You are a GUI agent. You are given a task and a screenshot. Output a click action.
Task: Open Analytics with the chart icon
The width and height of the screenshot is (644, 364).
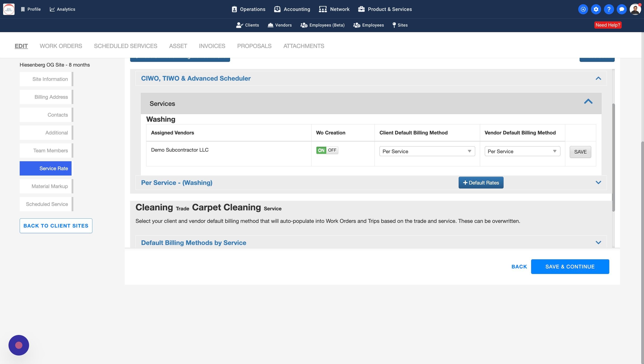tap(62, 9)
